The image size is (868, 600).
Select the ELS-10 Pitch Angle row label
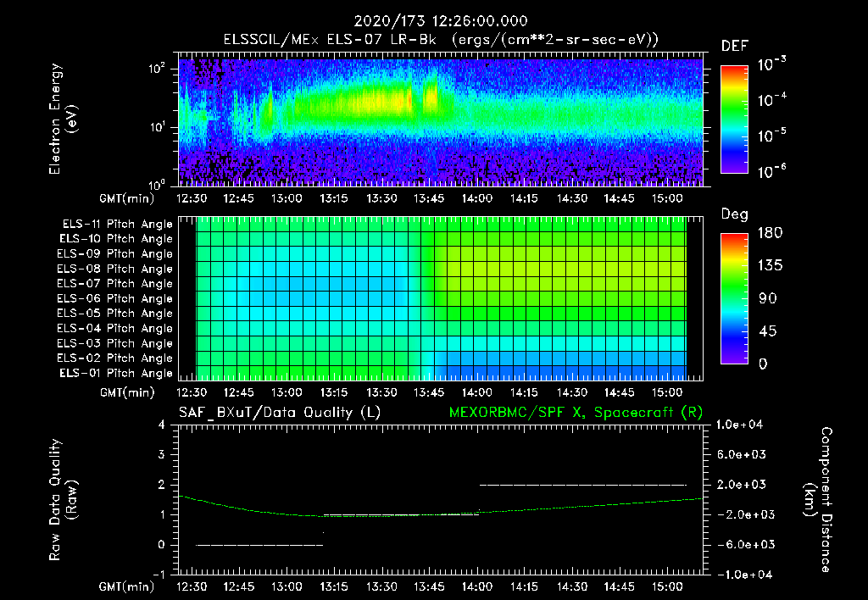116,239
